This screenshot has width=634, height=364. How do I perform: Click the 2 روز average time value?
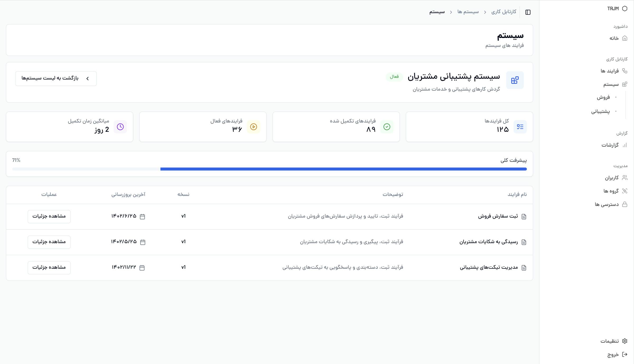tap(102, 130)
